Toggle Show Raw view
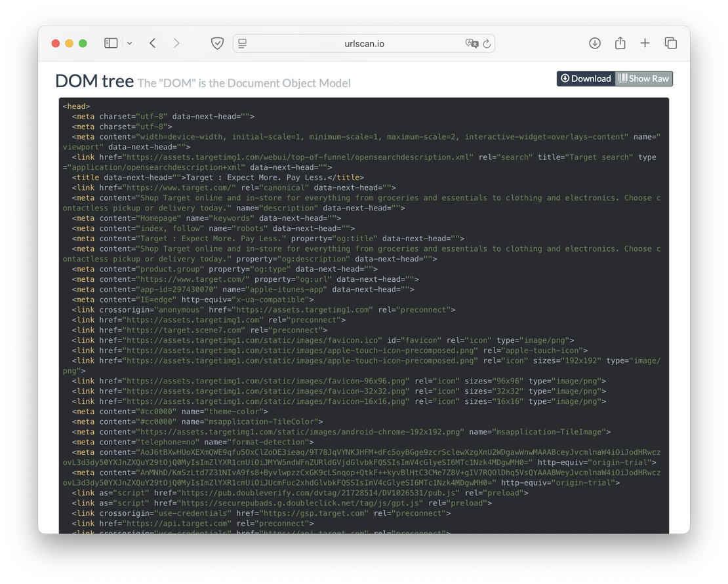Screen dimensions: 728x584 [643, 79]
